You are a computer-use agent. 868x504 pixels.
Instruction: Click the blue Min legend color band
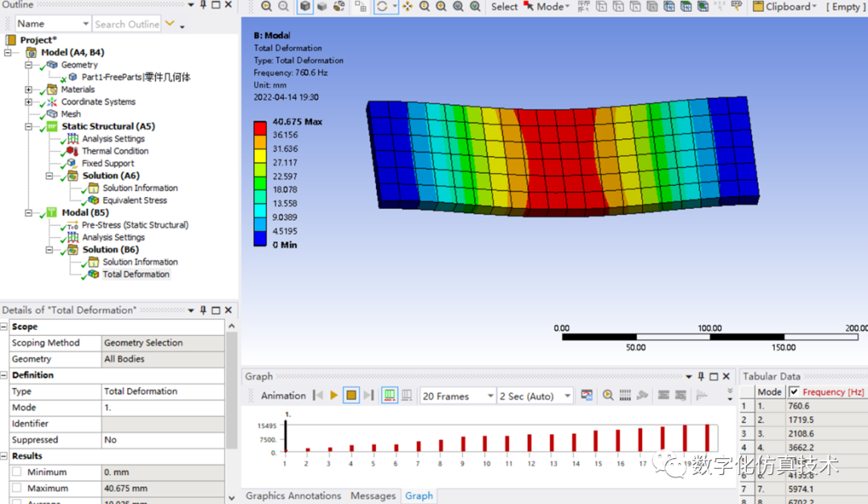(260, 238)
